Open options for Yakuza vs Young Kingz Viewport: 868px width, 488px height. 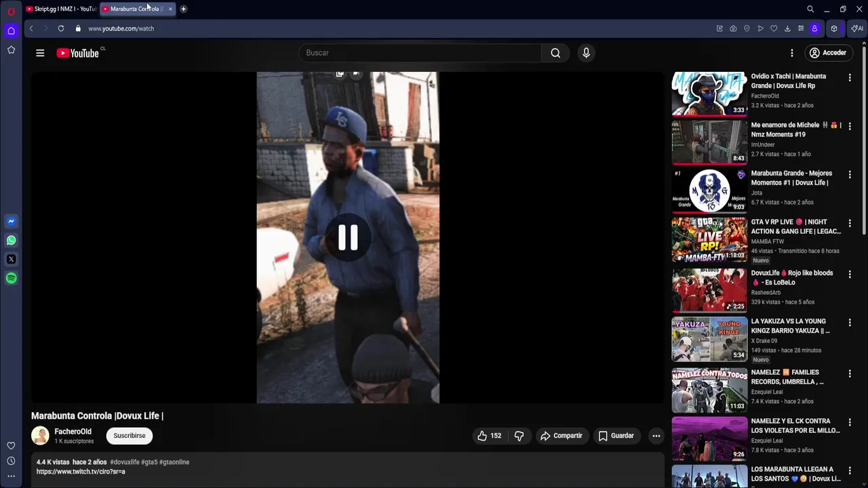tap(850, 323)
